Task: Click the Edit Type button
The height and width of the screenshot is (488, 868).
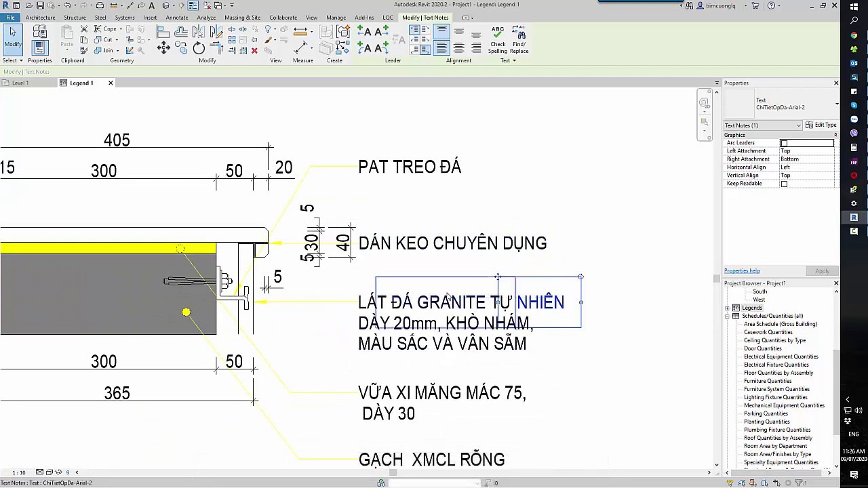Action: 821,125
